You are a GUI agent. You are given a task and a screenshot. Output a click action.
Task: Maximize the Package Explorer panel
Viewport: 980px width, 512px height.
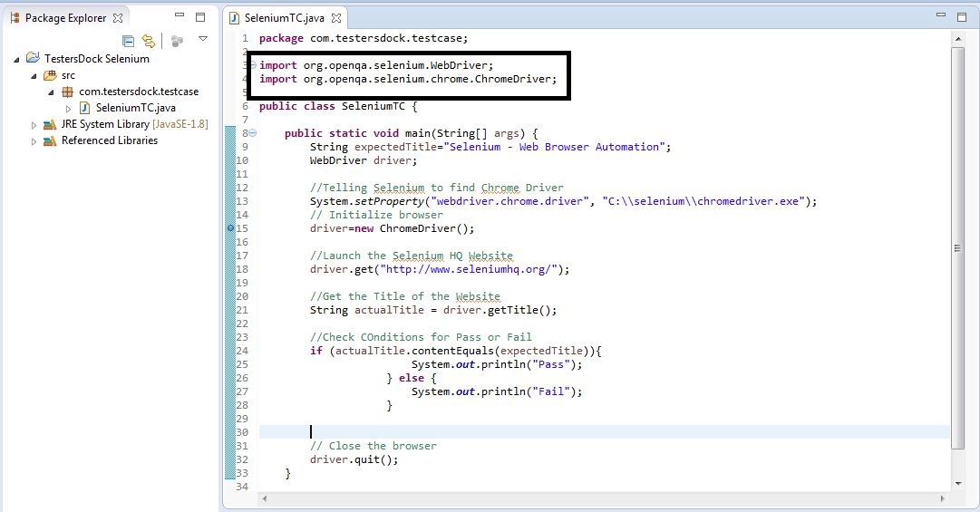(x=200, y=17)
